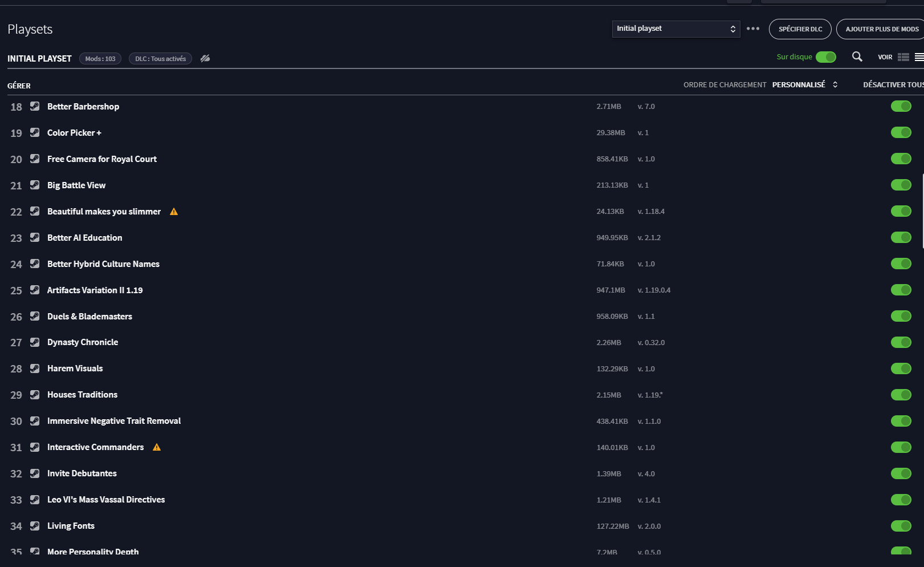924x567 pixels.
Task: Select the Harem Visuals mod row
Action: (x=462, y=368)
